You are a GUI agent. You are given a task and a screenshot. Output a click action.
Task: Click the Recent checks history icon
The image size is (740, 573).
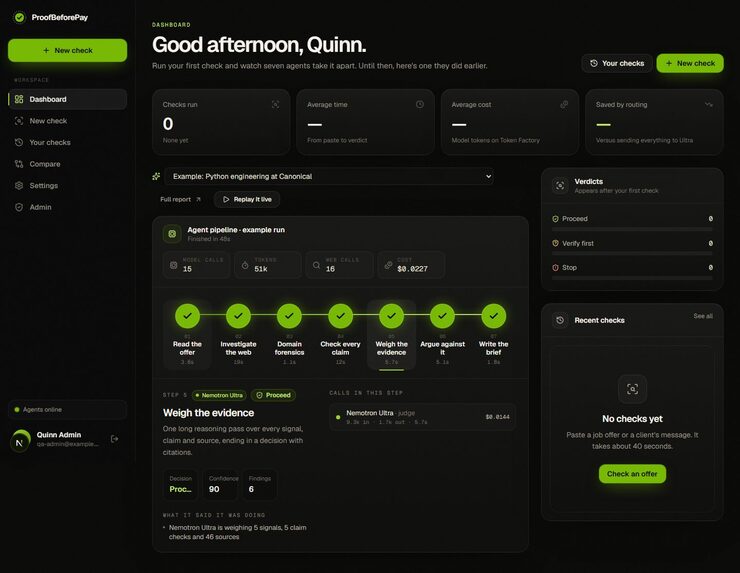[560, 320]
